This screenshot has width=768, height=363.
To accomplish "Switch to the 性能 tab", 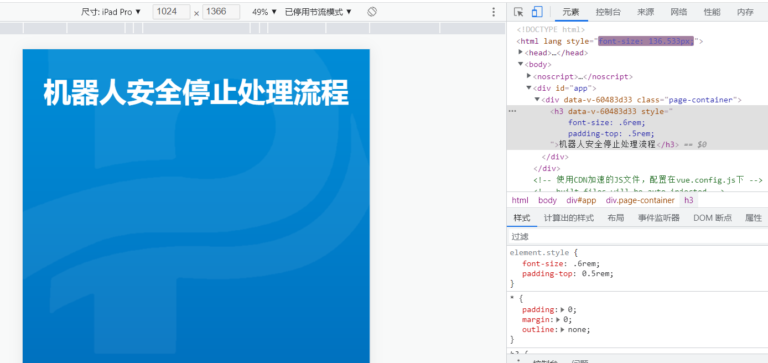I will (712, 12).
